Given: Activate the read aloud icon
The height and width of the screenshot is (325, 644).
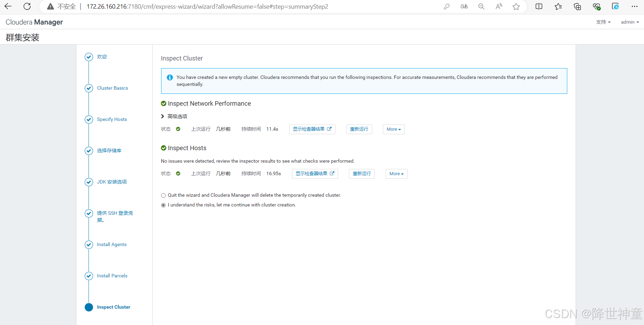Looking at the screenshot, I should (x=499, y=7).
